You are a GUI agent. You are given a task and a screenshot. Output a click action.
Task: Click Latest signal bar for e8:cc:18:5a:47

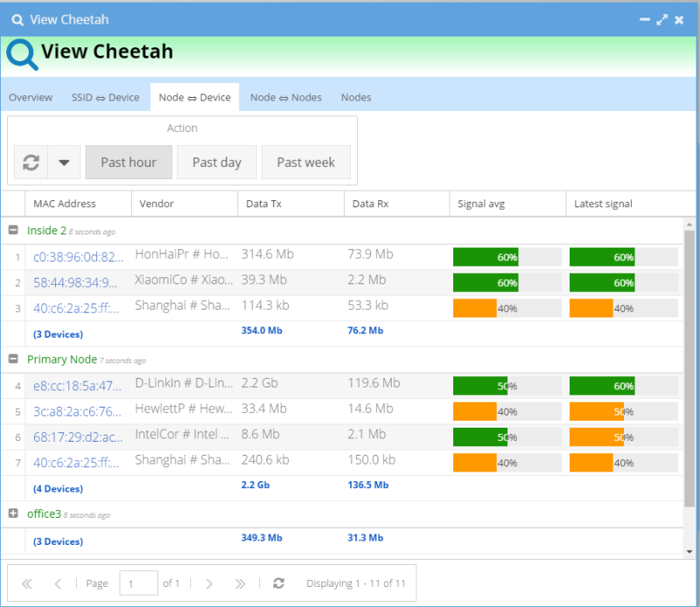coord(624,386)
